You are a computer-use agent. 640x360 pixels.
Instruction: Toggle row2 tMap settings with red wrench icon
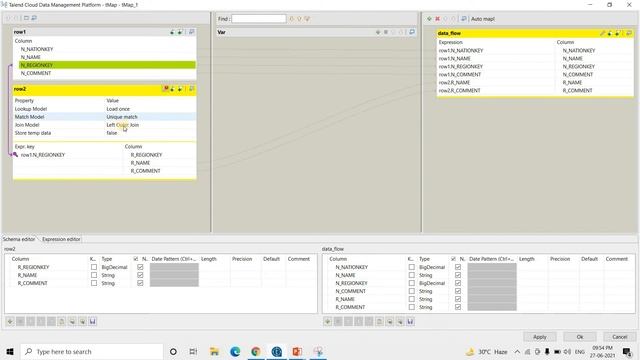(165, 89)
